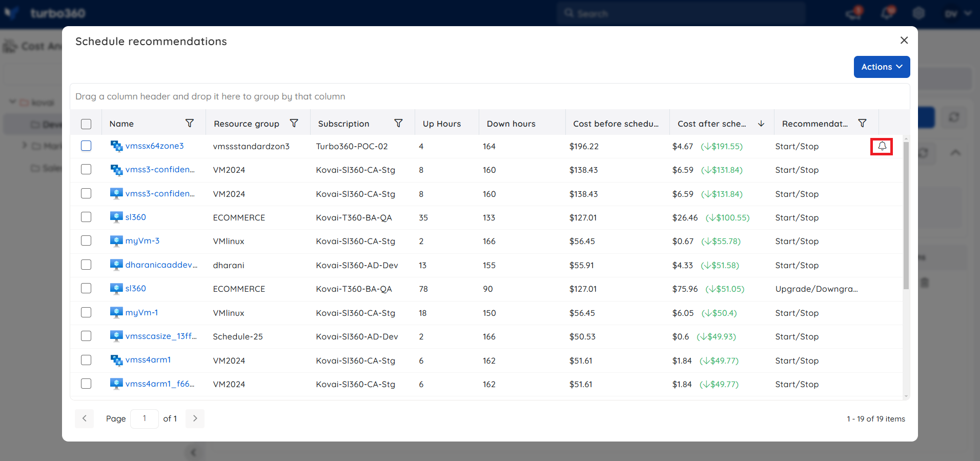Open the vmss4arm1_f66 resource link
This screenshot has height=461, width=980.
160,384
